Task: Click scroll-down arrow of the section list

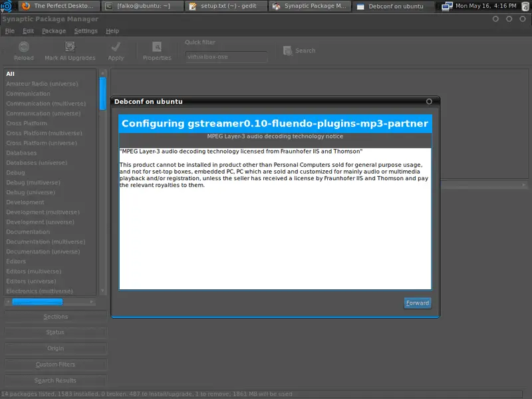Action: [x=103, y=291]
